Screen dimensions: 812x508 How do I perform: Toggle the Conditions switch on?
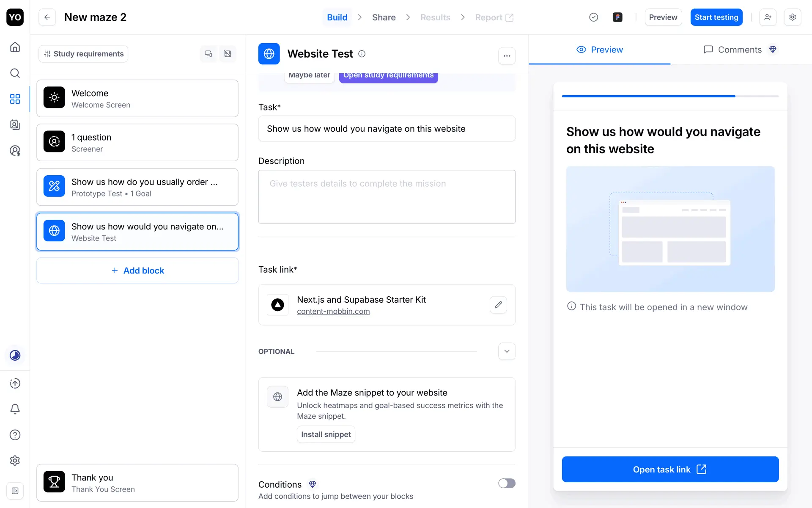(506, 483)
